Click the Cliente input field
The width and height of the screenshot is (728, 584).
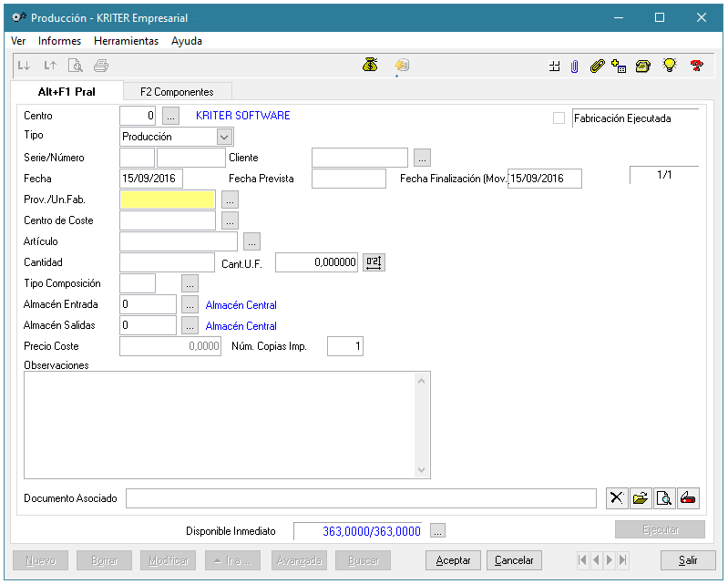click(x=360, y=158)
